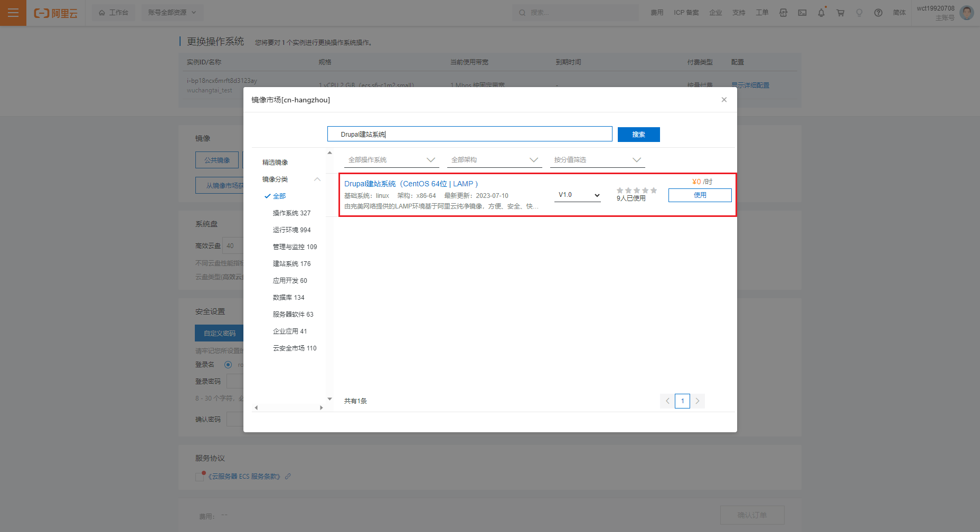Image resolution: width=980 pixels, height=532 pixels.
Task: Click the blue 搜索 button
Action: click(x=639, y=135)
